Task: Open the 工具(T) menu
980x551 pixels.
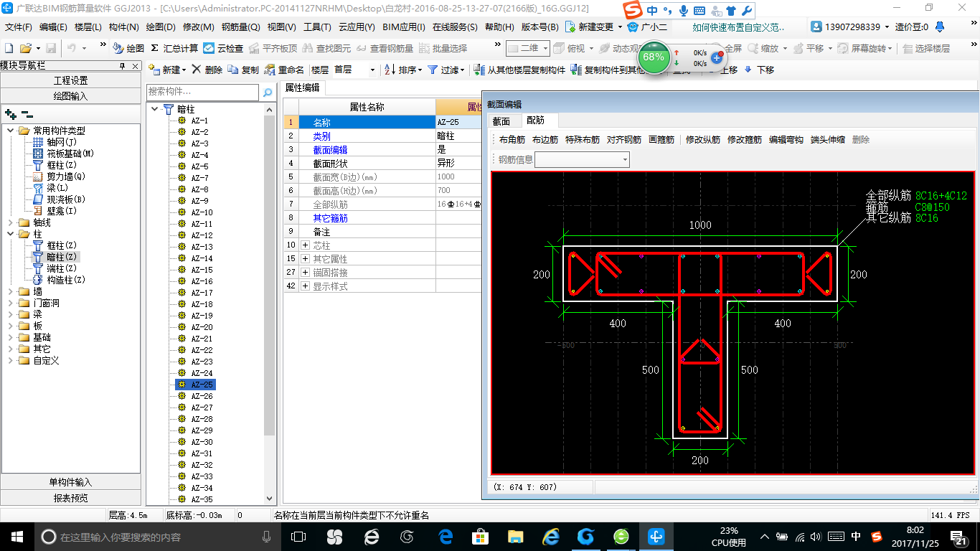Action: tap(317, 27)
